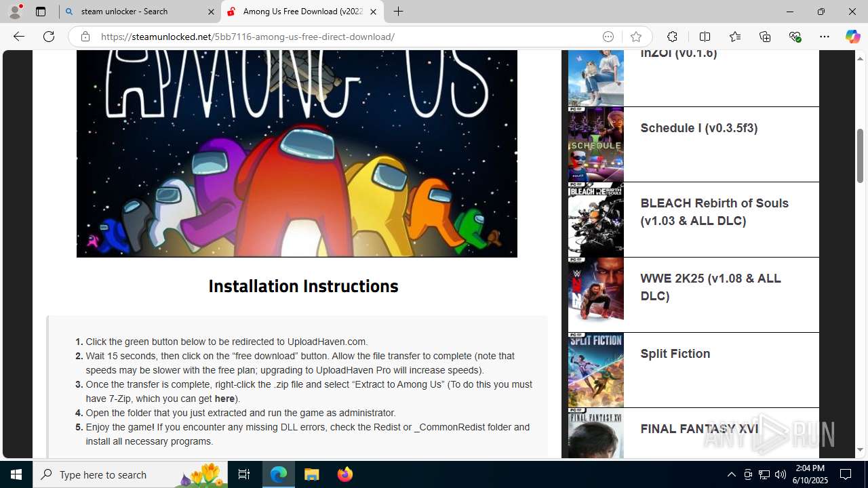The width and height of the screenshot is (868, 488).
Task: Open Microsoft Edge taskbar icon
Action: click(279, 474)
